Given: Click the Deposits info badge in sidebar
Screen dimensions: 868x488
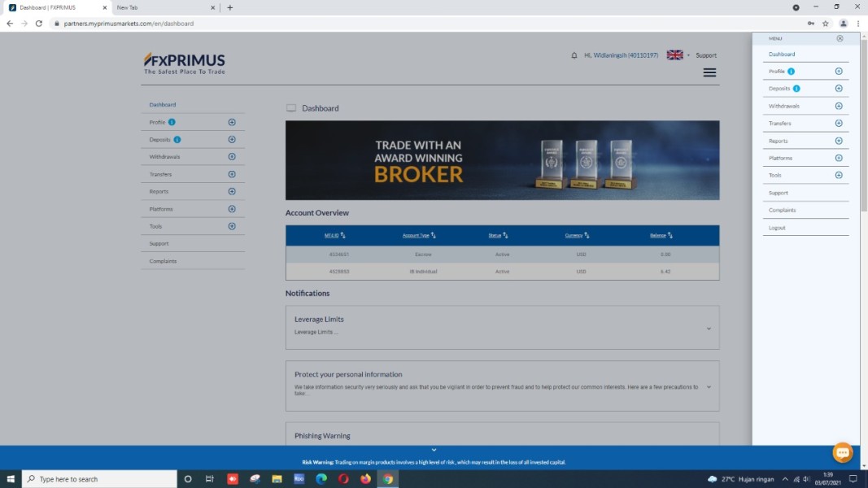Looking at the screenshot, I should pyautogui.click(x=177, y=139).
